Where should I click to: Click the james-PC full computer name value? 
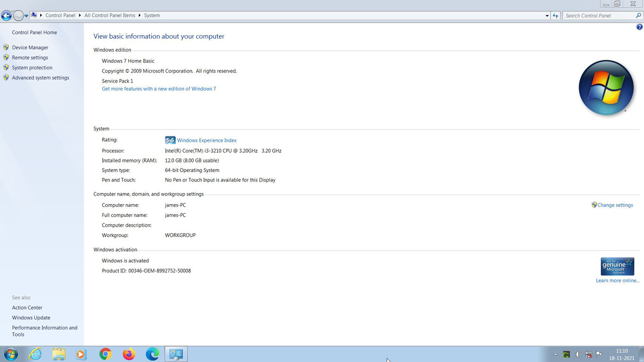pyautogui.click(x=175, y=215)
